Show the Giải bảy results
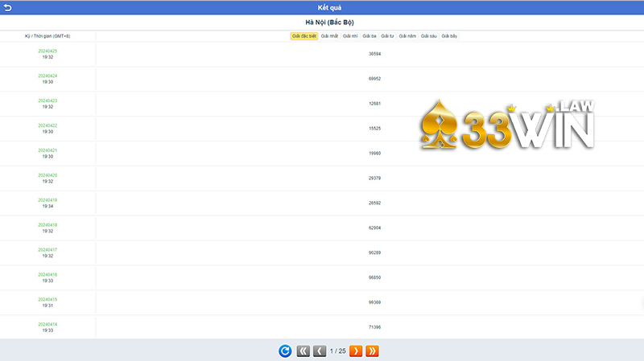This screenshot has height=361, width=644. pos(449,36)
